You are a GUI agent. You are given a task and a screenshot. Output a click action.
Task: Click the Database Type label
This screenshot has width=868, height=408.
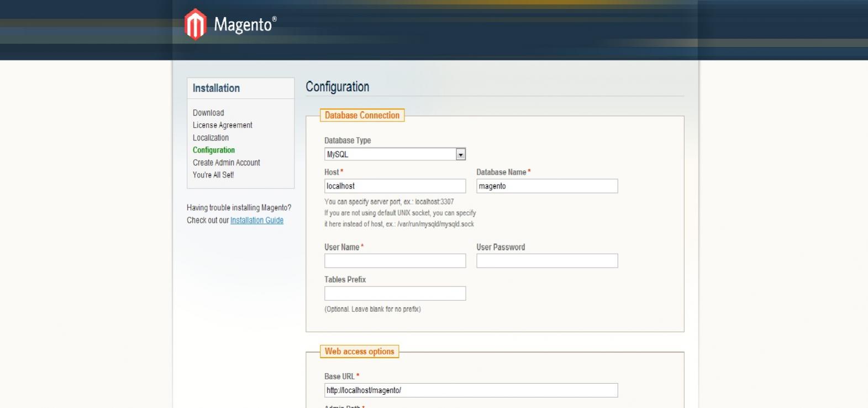coord(348,140)
